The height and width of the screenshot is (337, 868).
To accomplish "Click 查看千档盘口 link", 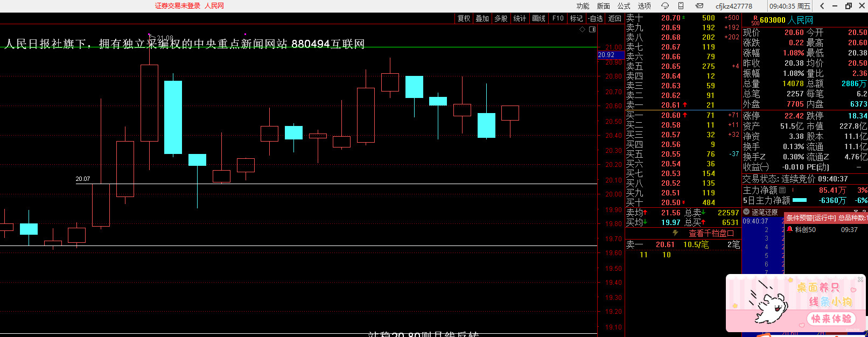I will tap(711, 233).
